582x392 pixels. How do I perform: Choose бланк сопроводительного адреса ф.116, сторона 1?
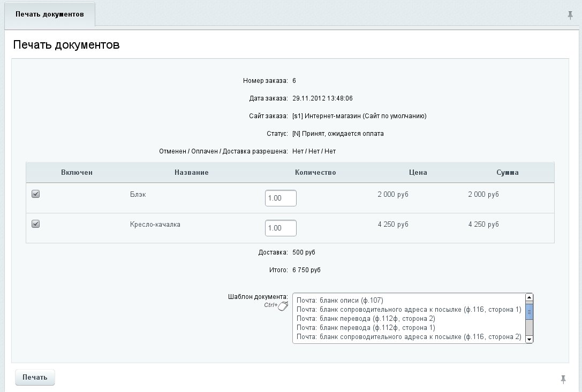click(409, 309)
